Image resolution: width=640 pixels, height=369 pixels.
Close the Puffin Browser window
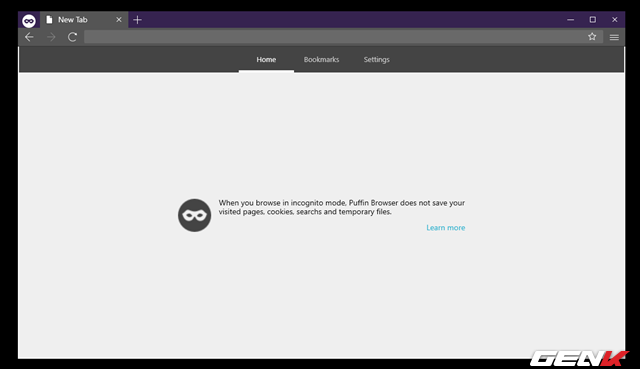point(615,20)
